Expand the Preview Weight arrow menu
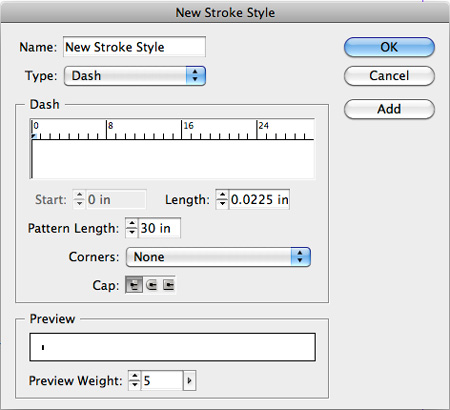450x410 pixels. (x=190, y=380)
